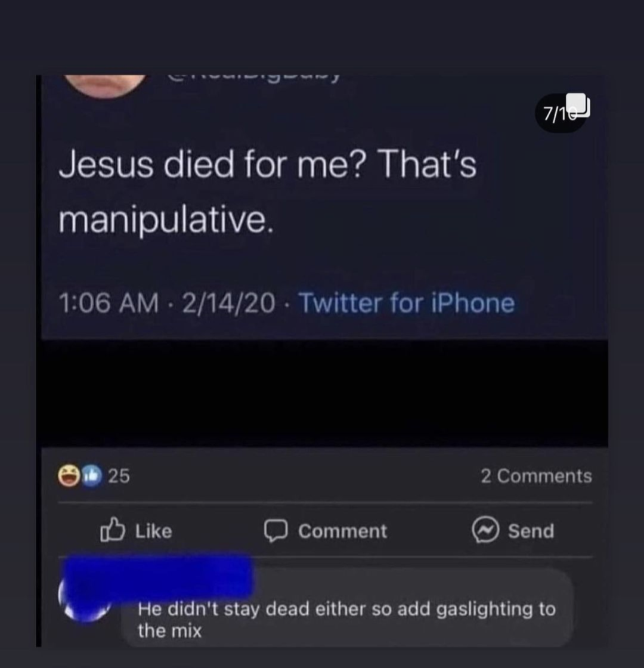
Task: Click the Like button label
Action: coord(153,531)
